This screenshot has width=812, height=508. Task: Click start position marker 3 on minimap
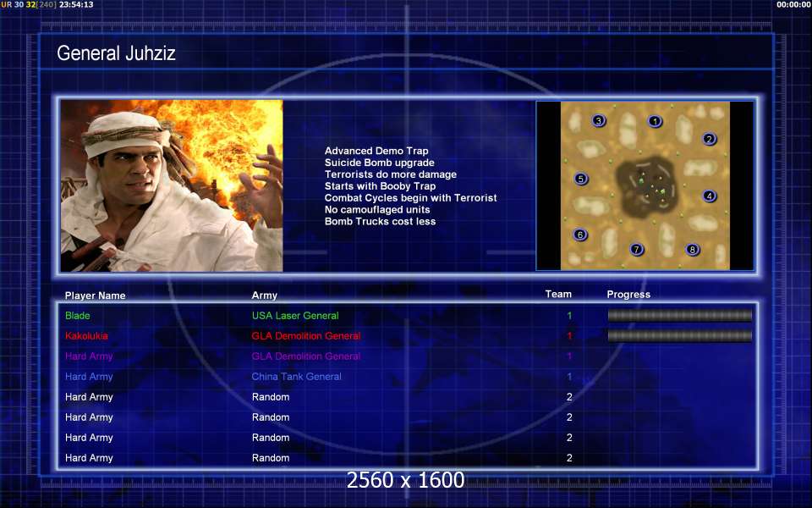coord(599,121)
